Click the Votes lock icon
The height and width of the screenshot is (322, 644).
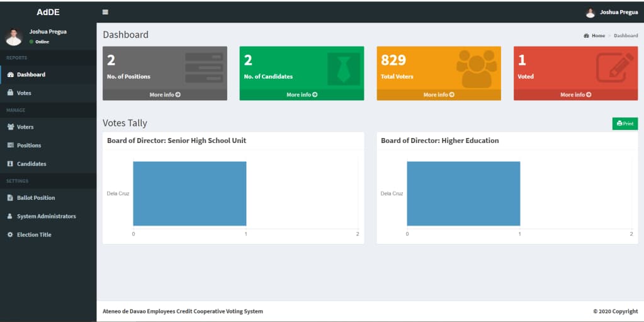[x=10, y=93]
